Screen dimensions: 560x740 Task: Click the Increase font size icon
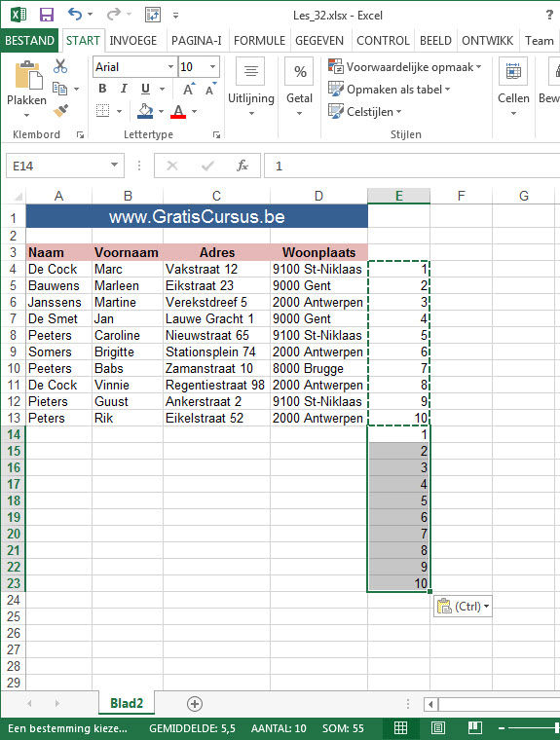[188, 89]
